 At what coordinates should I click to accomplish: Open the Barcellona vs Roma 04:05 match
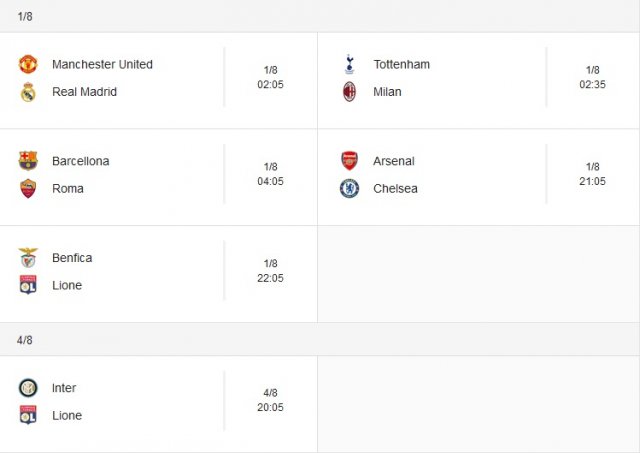tap(158, 177)
